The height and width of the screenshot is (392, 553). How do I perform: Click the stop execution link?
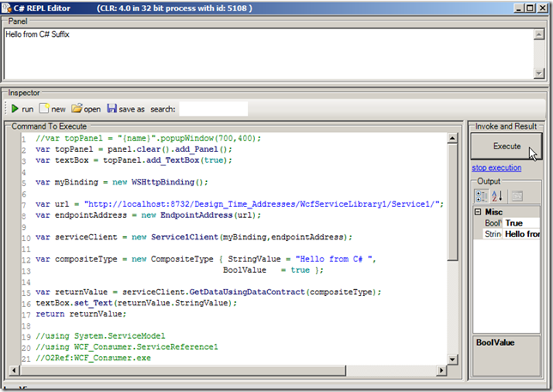(x=496, y=167)
